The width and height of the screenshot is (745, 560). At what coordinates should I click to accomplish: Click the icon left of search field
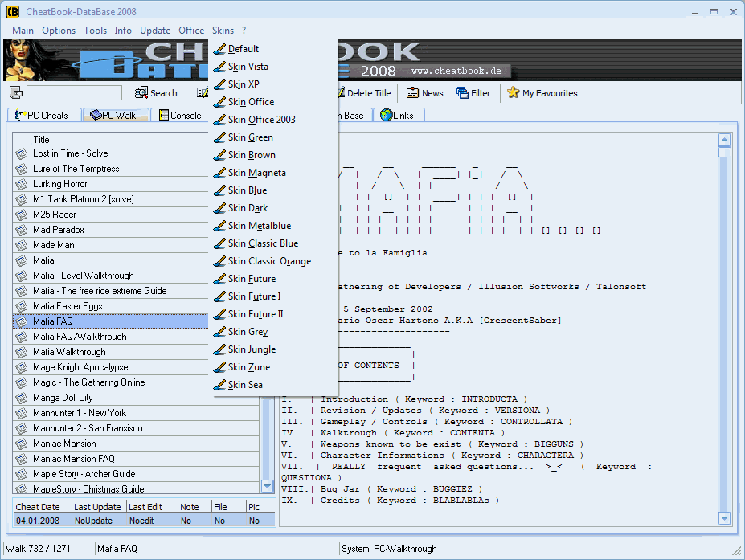(16, 93)
